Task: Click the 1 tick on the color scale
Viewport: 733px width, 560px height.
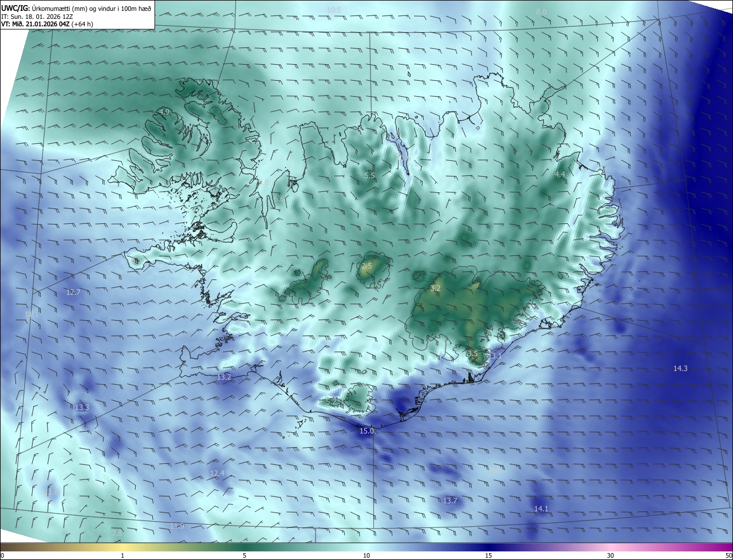Action: point(123,555)
